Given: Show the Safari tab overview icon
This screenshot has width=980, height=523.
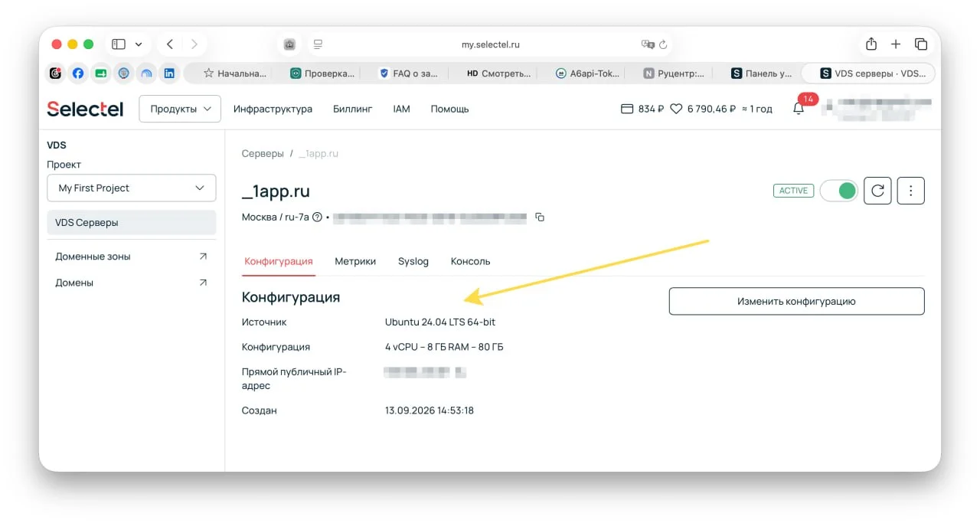Looking at the screenshot, I should (921, 44).
